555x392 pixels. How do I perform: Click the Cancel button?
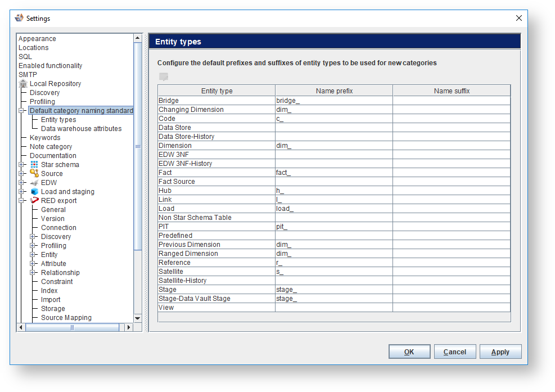tap(455, 352)
